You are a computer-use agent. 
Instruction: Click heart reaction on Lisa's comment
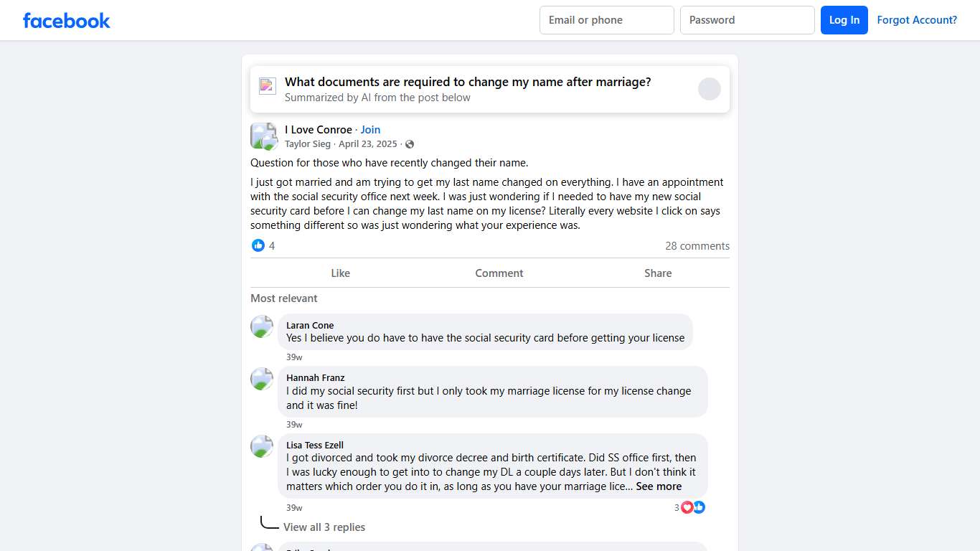(687, 507)
